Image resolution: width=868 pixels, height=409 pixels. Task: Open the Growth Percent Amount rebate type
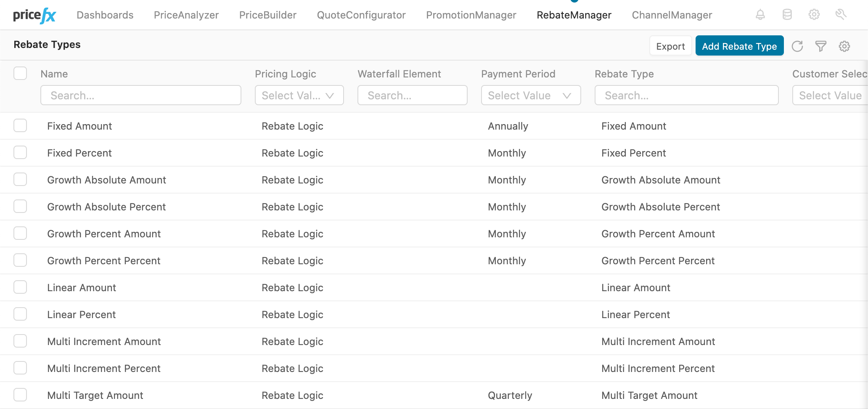103,234
